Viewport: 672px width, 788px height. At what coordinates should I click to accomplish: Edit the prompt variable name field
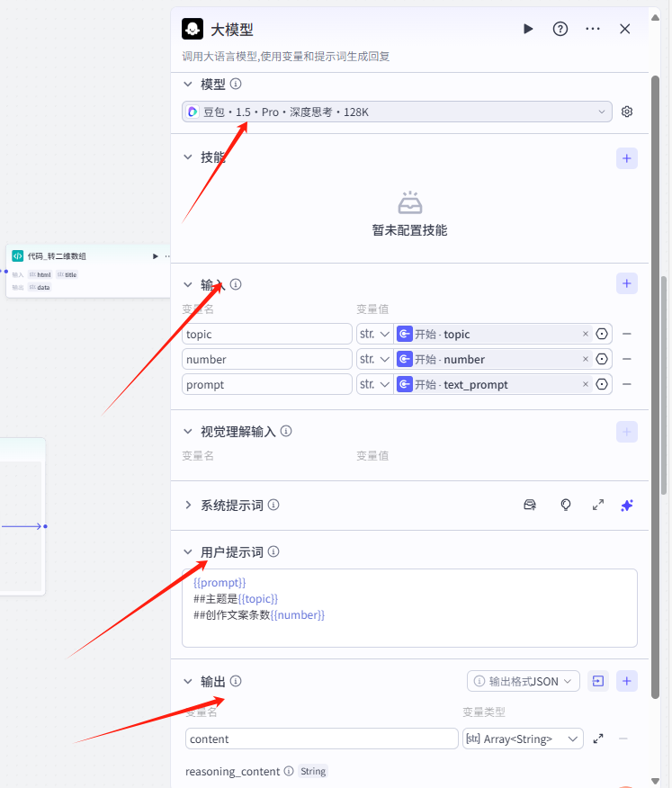point(267,384)
